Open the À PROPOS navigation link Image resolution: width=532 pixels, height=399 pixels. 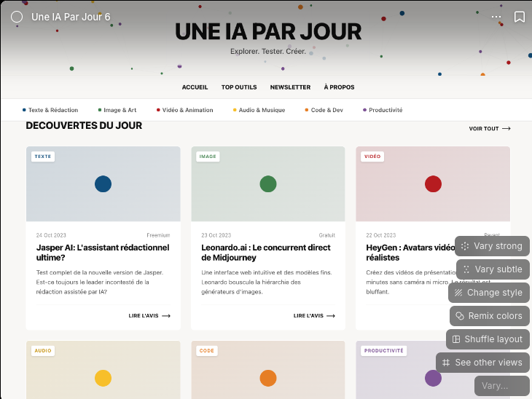coord(339,87)
